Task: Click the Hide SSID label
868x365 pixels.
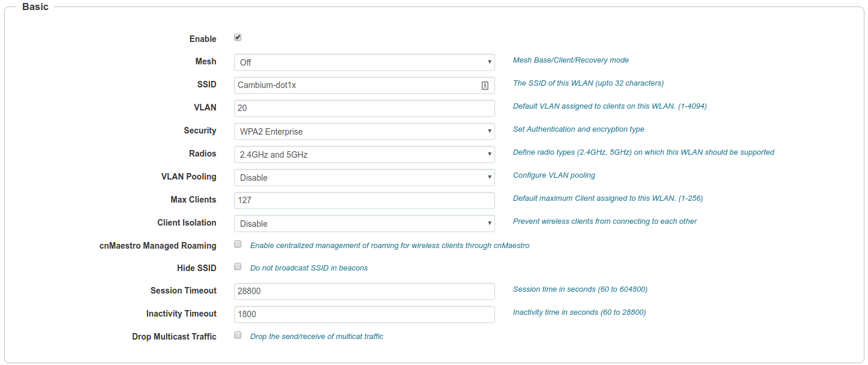Action: point(196,268)
